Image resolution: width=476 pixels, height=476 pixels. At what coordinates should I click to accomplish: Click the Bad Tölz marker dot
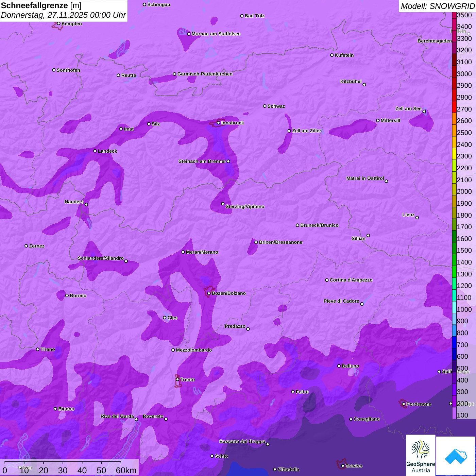(242, 16)
